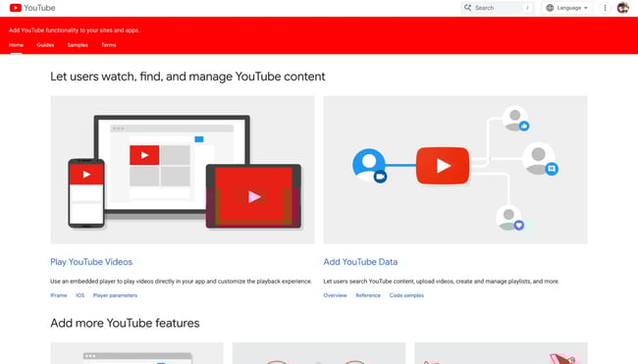Follow the Reference link
Viewport: 638px width, 364px height.
[x=368, y=295]
